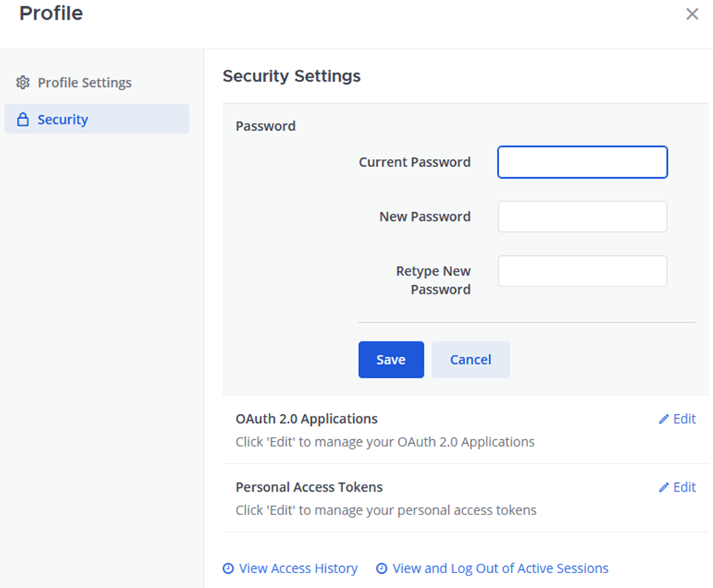
Task: Select the Security tab in sidebar
Action: pyautogui.click(x=63, y=120)
